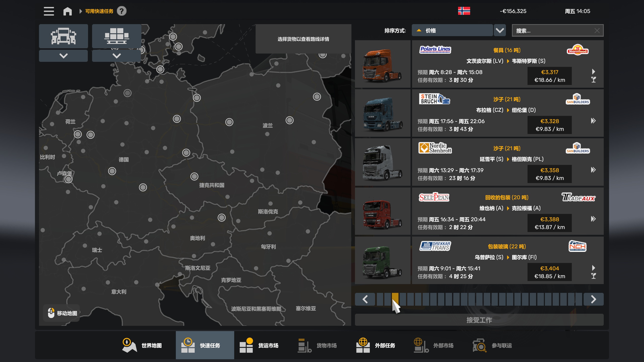This screenshot has width=644, height=362.
Task: Expand the cargo filter dropdown chevron
Action: click(x=116, y=56)
